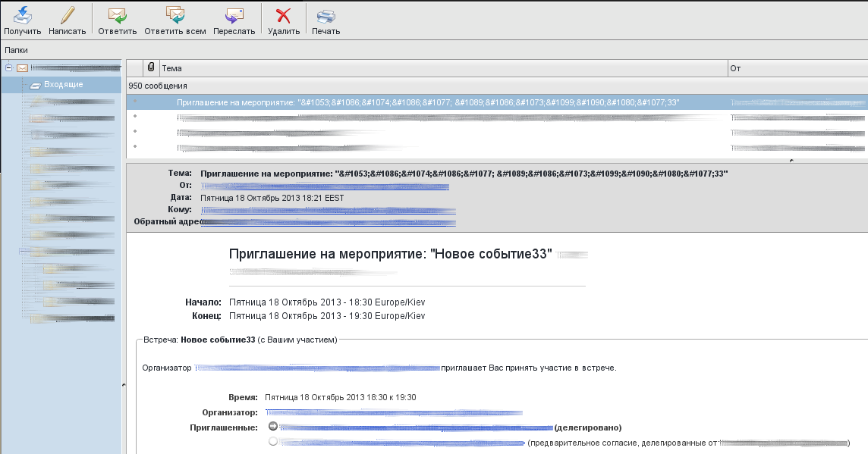Viewport: 868px width, 454px height.
Task: Collapse the mail account folder tree
Action: tap(8, 68)
